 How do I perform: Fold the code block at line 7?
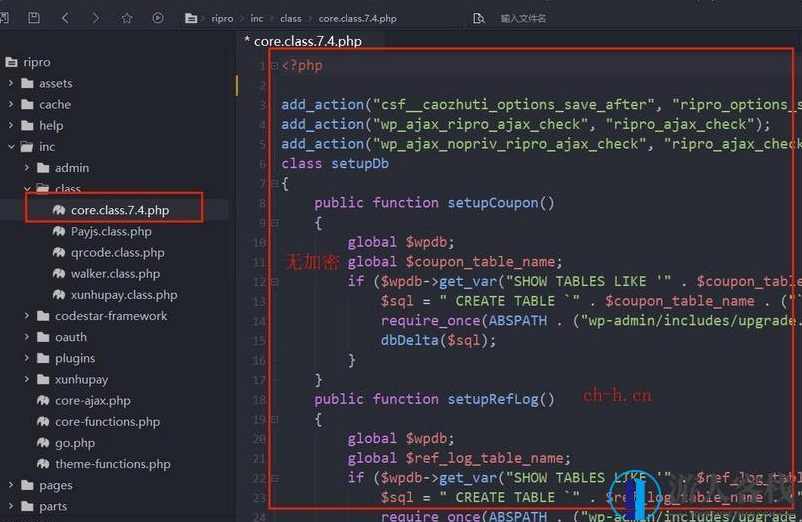click(275, 183)
